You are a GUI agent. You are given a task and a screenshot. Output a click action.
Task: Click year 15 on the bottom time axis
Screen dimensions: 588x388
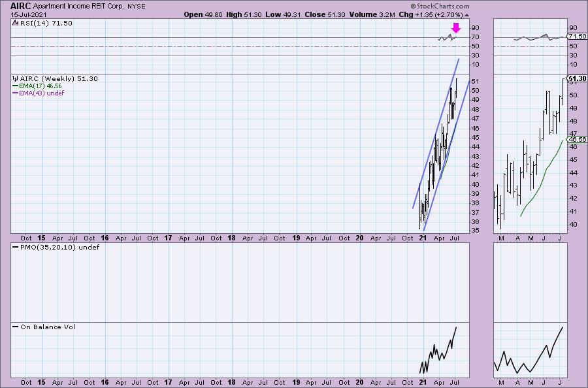[x=41, y=382]
